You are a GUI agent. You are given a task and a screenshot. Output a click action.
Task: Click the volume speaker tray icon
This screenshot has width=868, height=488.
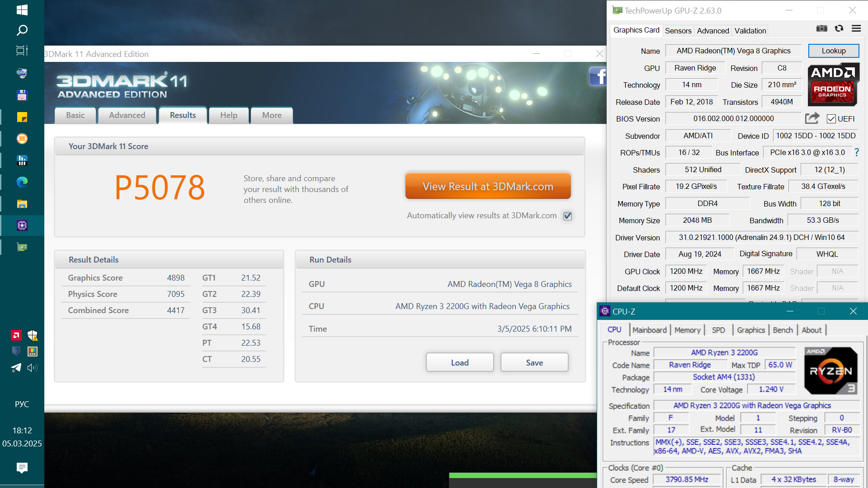pos(32,368)
